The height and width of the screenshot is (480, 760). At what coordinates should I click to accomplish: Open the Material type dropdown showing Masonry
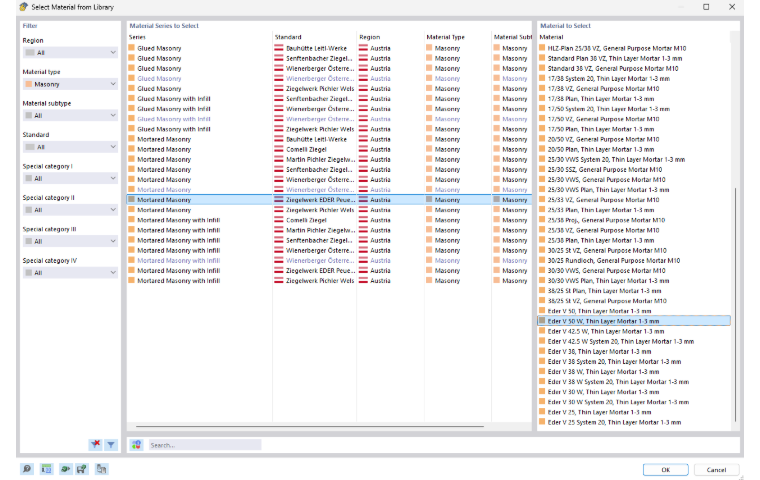[70, 84]
